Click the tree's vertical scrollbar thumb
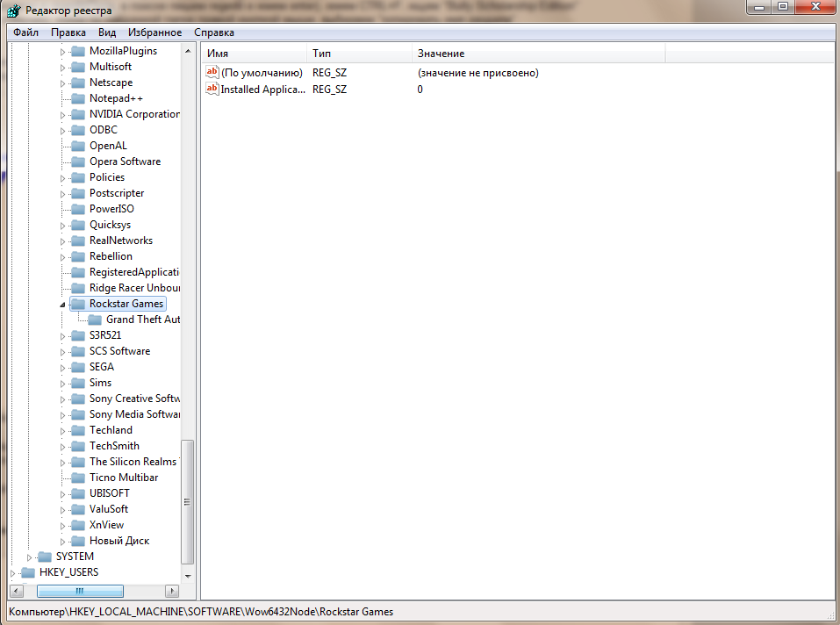This screenshot has height=625, width=840. coord(188,502)
